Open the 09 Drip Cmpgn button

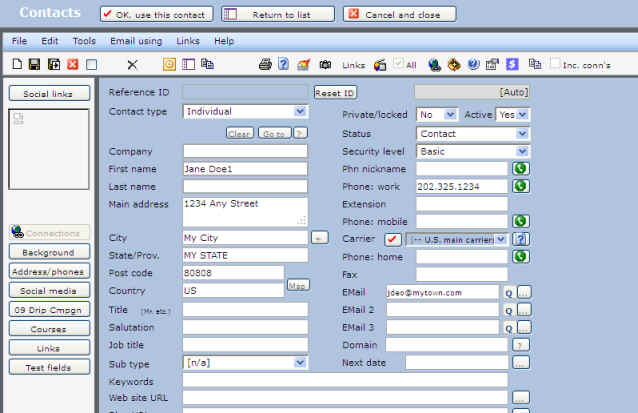(x=49, y=310)
